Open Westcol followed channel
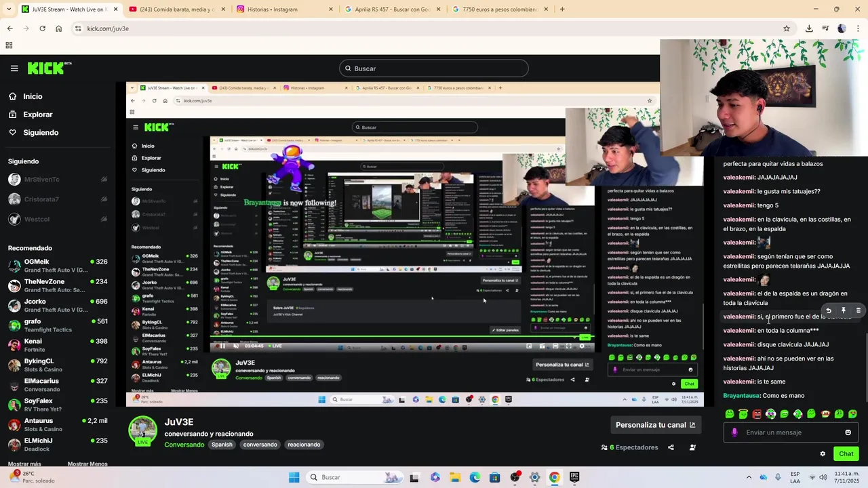This screenshot has height=488, width=868. pos(58,220)
